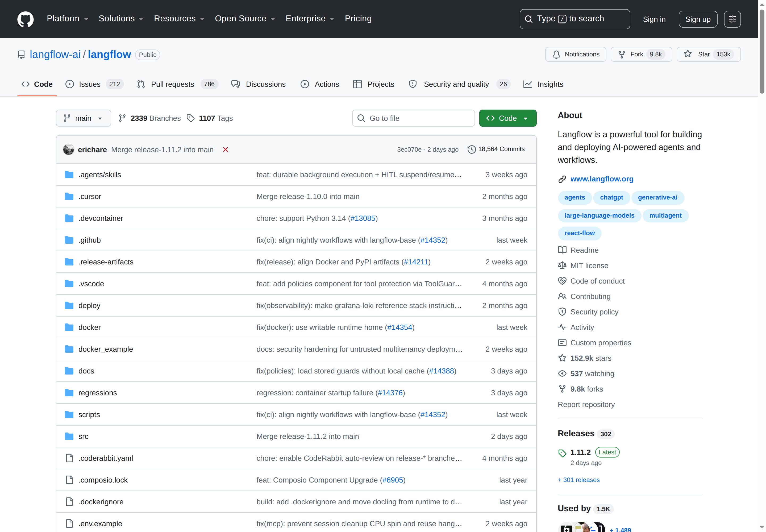
Task: Click the Go to file search field
Action: coord(413,118)
